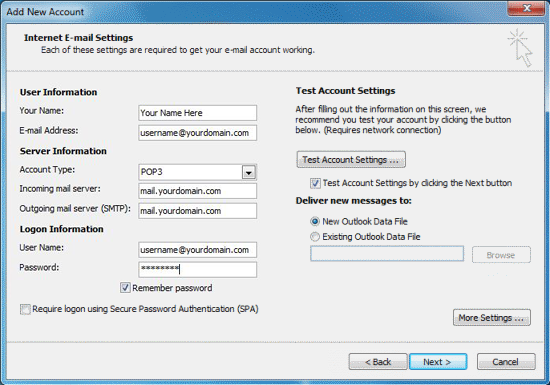
Task: Enable Require logon using Secure Password Authentication
Action: click(x=25, y=309)
